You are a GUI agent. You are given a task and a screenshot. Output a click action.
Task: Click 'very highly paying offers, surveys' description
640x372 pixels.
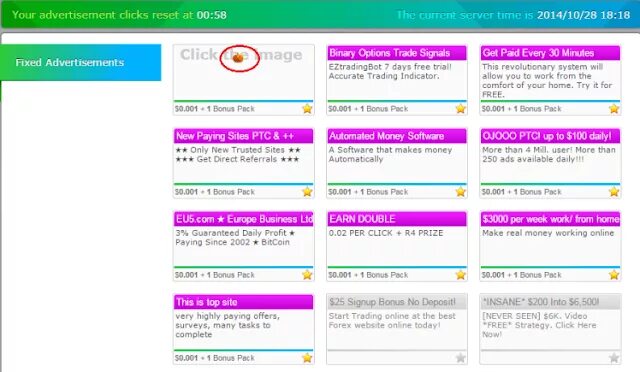coord(227,325)
